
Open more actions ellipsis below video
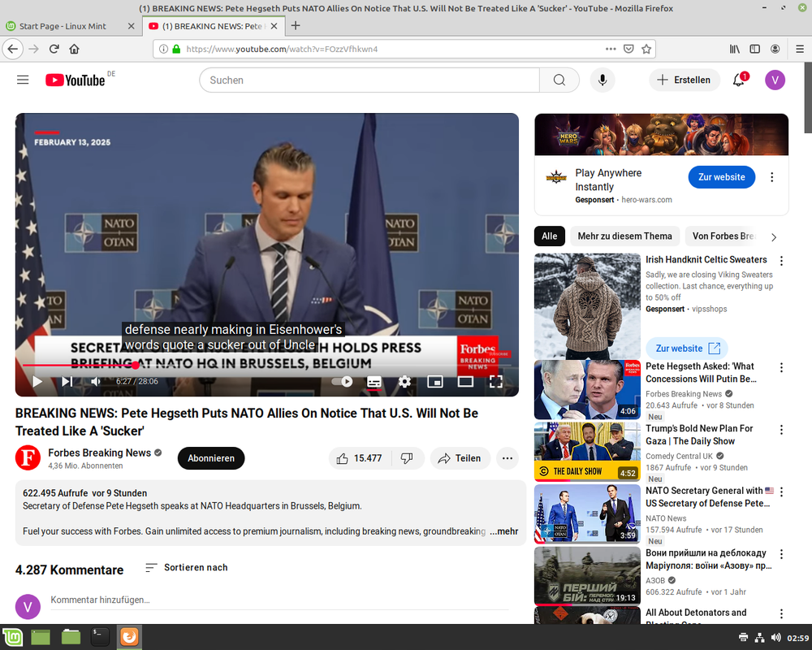tap(508, 458)
